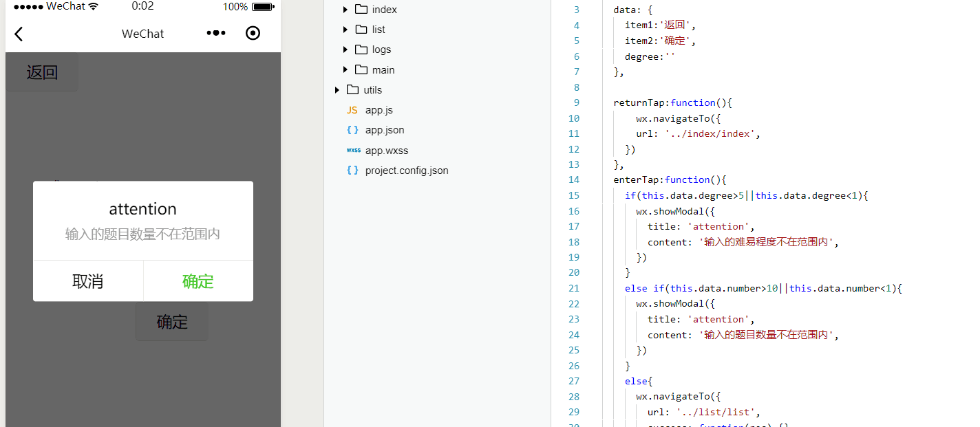The image size is (980, 427).
Task: Tap the back arrow in WeChat simulator header
Action: click(x=19, y=34)
